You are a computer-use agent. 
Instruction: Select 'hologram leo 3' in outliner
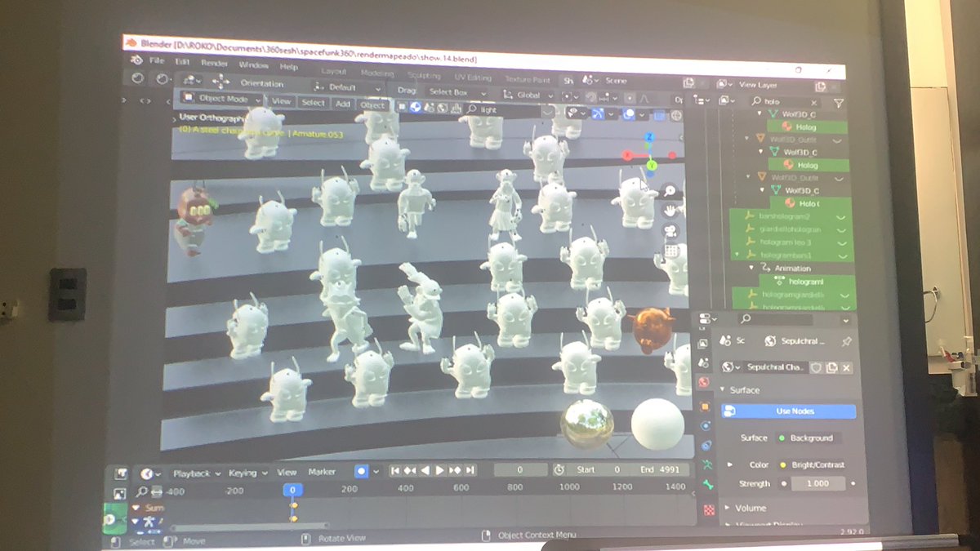(786, 242)
